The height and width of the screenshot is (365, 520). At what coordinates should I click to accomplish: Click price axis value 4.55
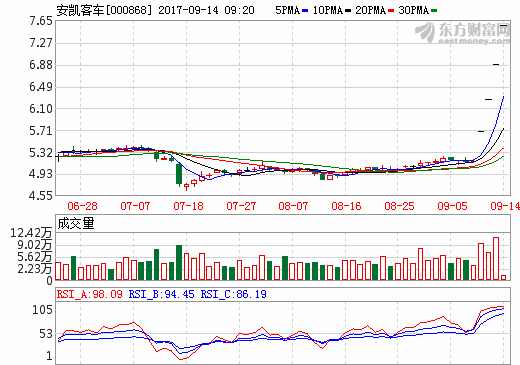[x=41, y=195]
